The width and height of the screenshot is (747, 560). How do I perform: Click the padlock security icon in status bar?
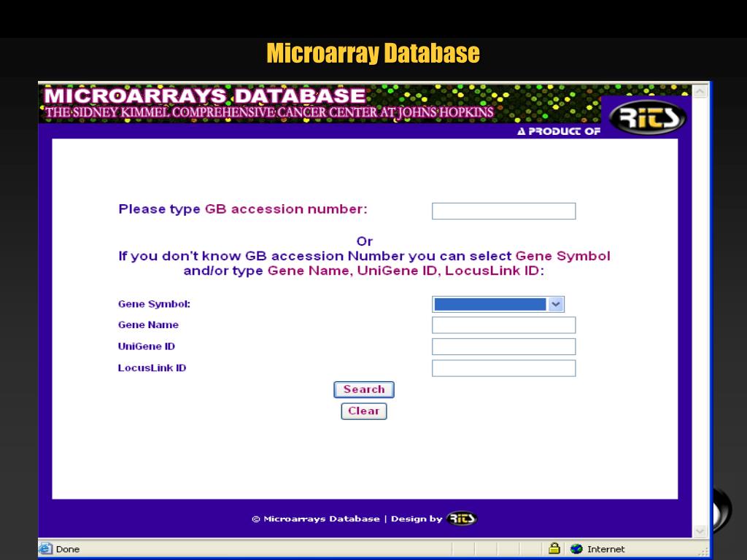554,548
